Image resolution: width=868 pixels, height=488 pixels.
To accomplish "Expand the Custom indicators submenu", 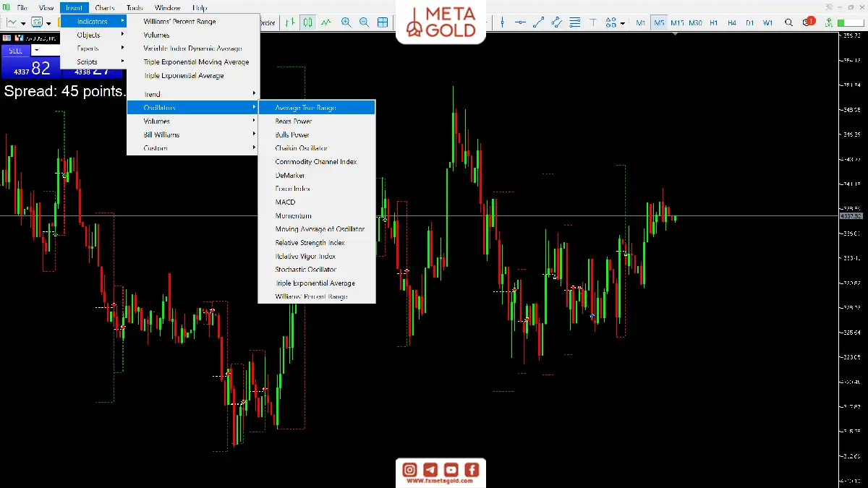I will (x=193, y=148).
